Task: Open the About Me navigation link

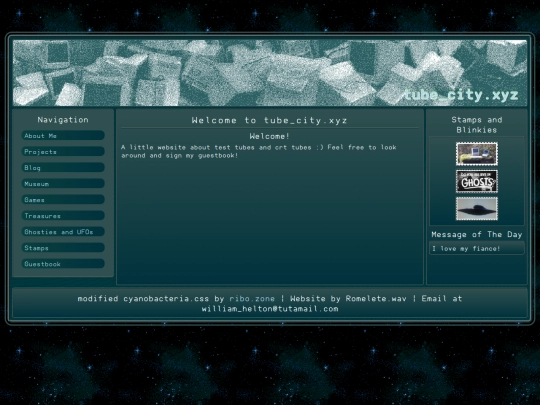Action: tap(63, 136)
